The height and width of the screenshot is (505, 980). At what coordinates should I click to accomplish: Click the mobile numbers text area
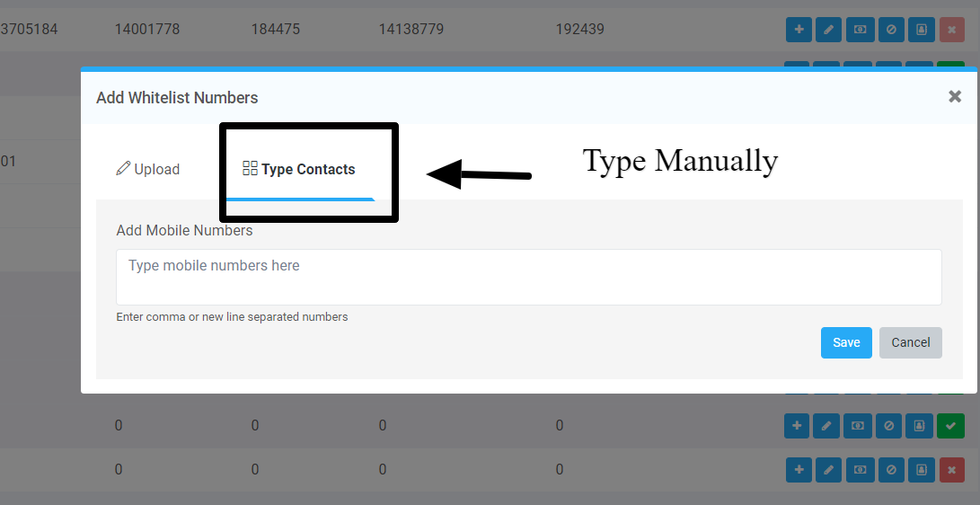[528, 277]
